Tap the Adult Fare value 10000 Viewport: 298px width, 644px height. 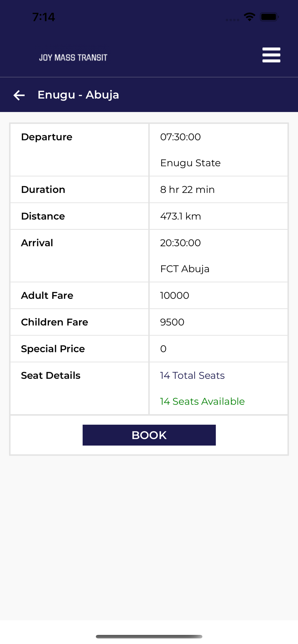click(x=174, y=296)
